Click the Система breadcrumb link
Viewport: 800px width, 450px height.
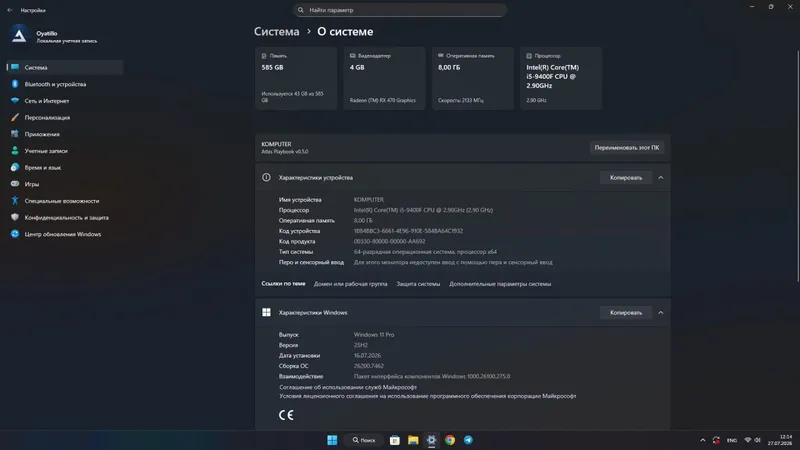click(277, 32)
